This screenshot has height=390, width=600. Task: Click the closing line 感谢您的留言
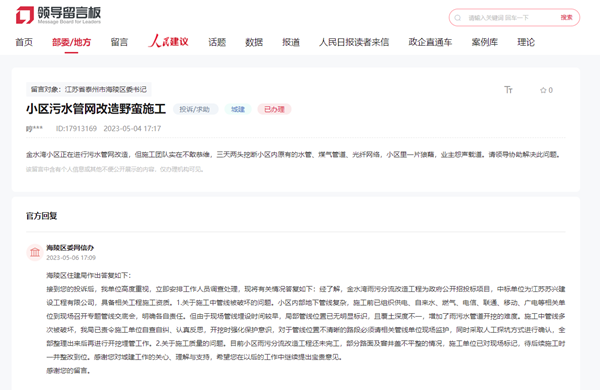point(68,371)
